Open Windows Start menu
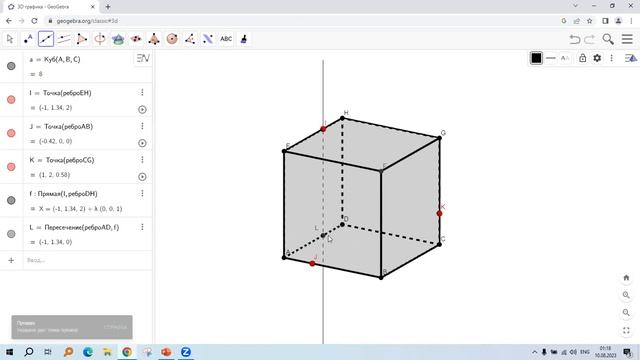The image size is (640, 360). (9, 352)
